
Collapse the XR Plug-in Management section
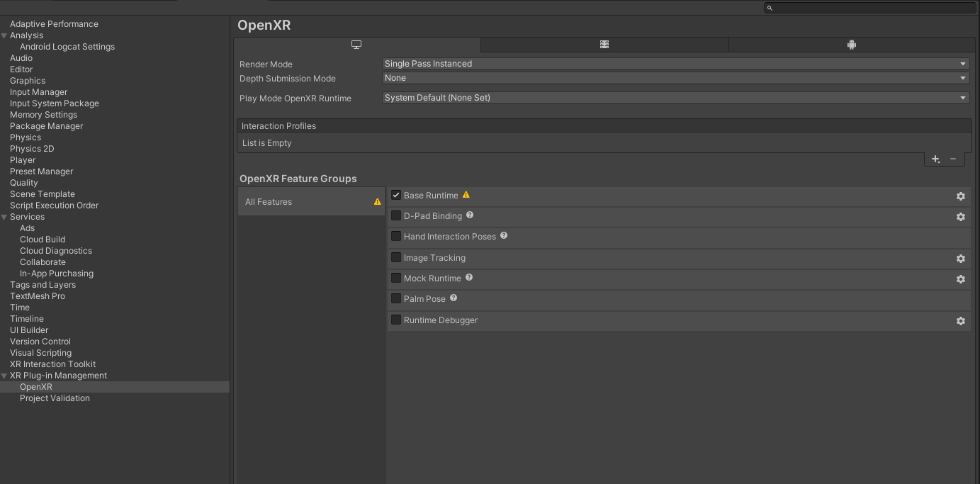point(4,376)
